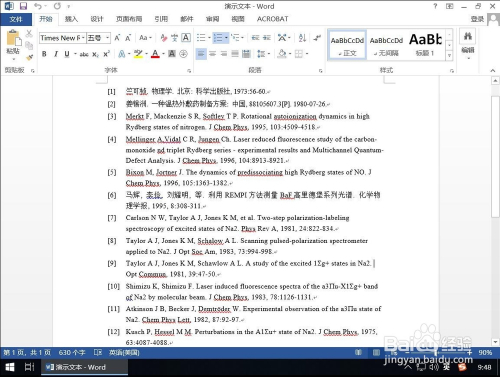Click the Enclose Characters icon
This screenshot has width=500, height=377.
tap(183, 54)
